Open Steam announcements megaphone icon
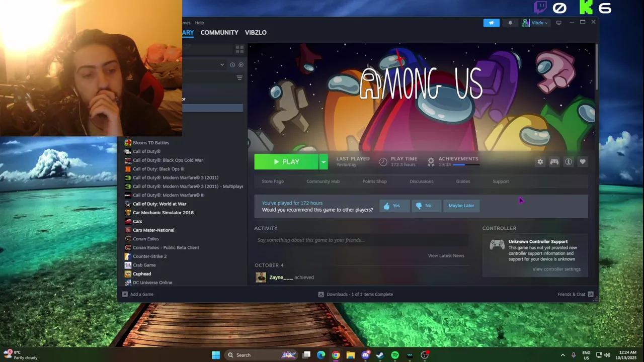This screenshot has width=644, height=362. [x=492, y=23]
